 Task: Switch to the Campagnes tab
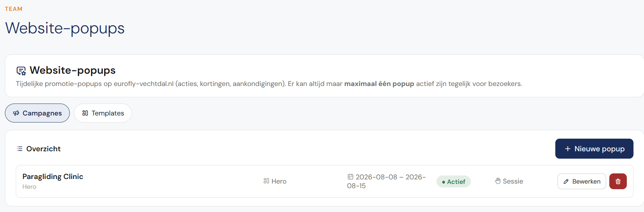(x=37, y=113)
